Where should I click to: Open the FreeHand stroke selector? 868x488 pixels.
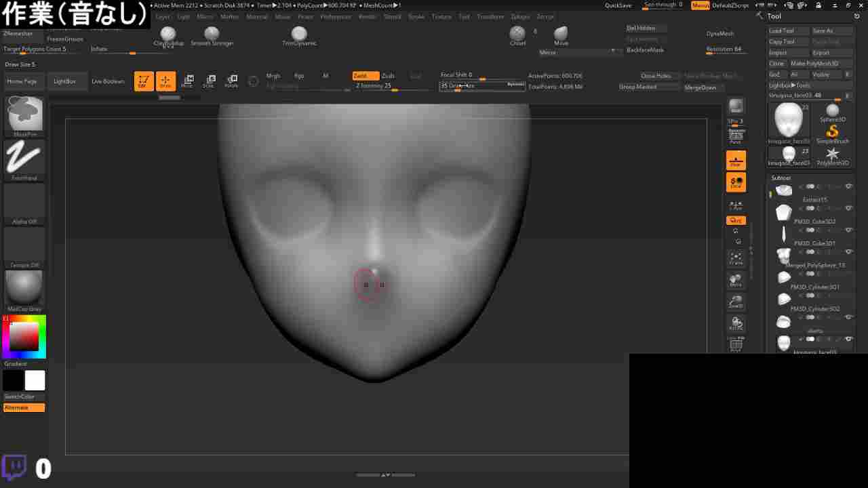pyautogui.click(x=24, y=159)
